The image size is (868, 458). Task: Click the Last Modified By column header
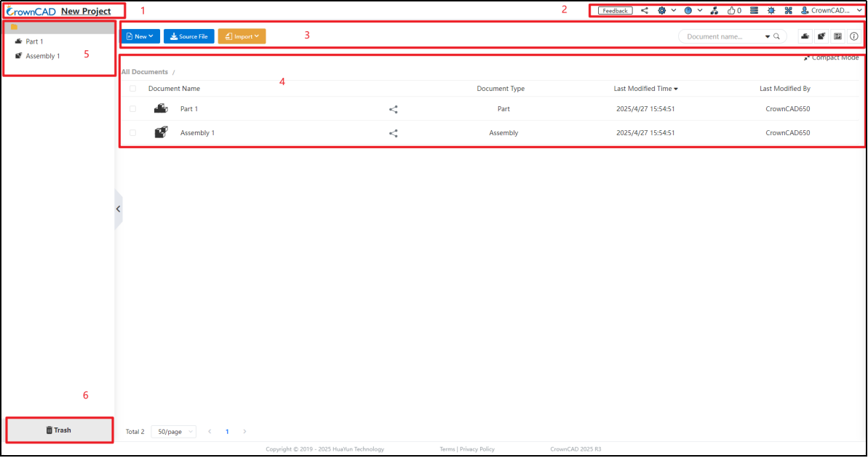pyautogui.click(x=785, y=89)
